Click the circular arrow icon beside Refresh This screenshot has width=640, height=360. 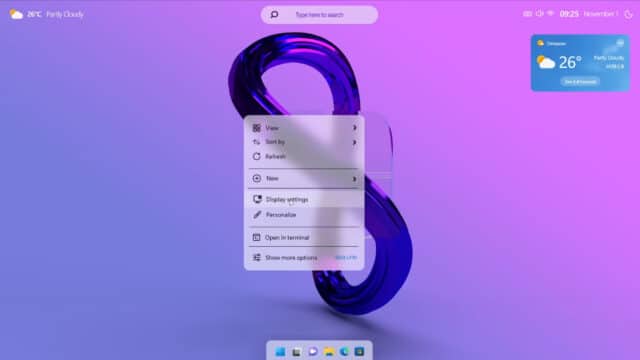(256, 156)
